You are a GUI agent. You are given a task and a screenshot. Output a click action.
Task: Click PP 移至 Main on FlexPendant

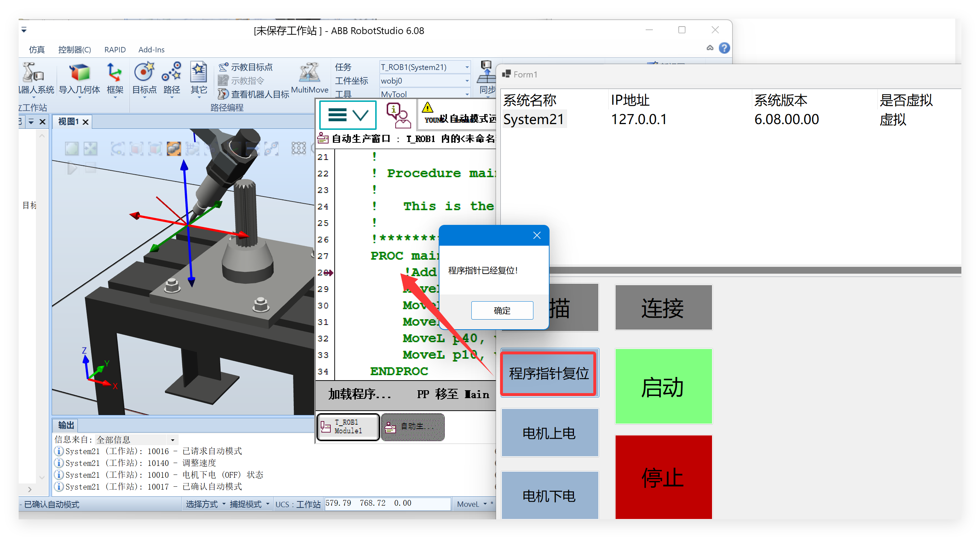tap(453, 394)
